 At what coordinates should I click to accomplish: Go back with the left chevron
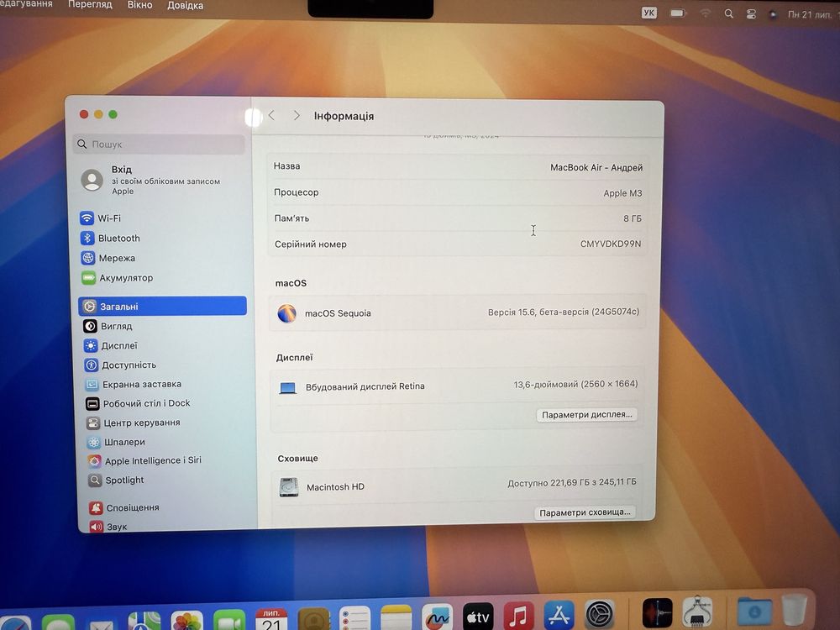271,115
